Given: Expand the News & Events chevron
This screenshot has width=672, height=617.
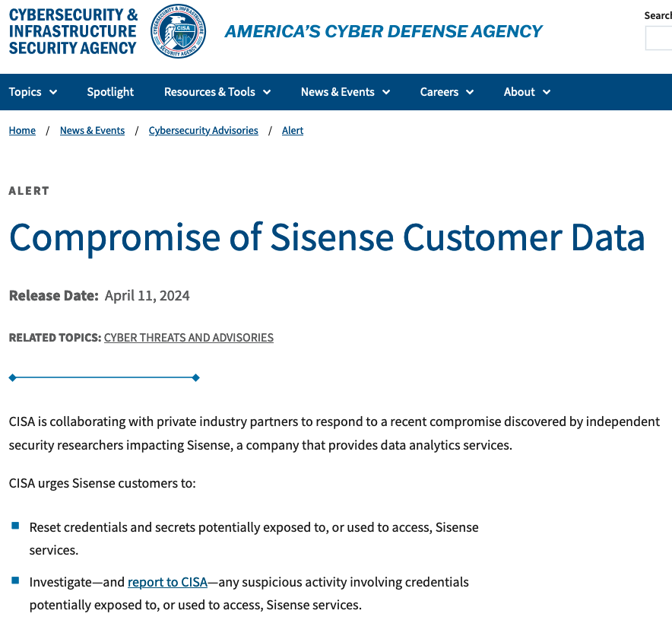Looking at the screenshot, I should [x=386, y=92].
